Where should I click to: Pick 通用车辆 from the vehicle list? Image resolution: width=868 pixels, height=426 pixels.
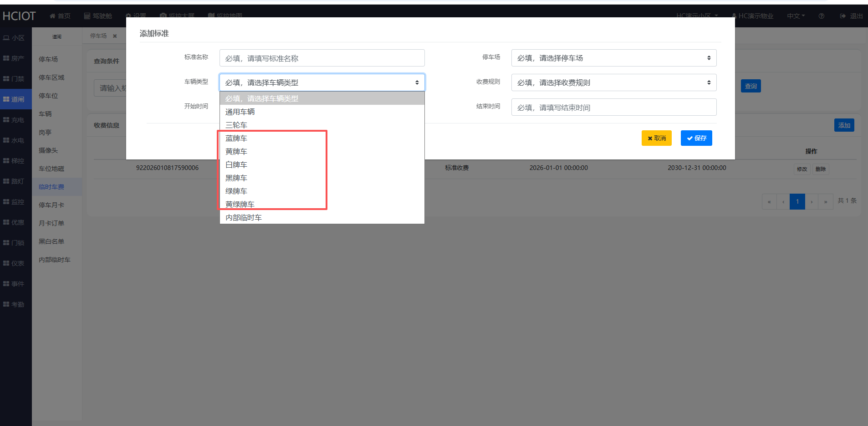[240, 112]
